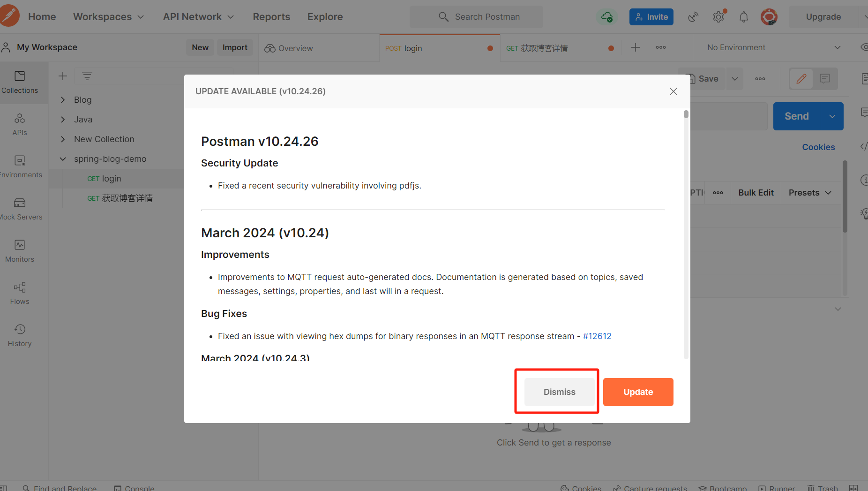Open the Workspaces dropdown
The width and height of the screenshot is (868, 491).
[108, 16]
